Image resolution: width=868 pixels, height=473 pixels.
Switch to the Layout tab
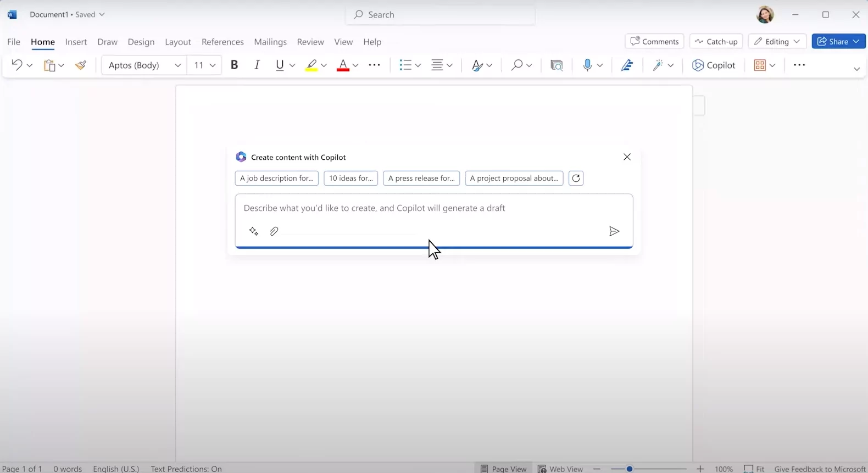pos(178,42)
